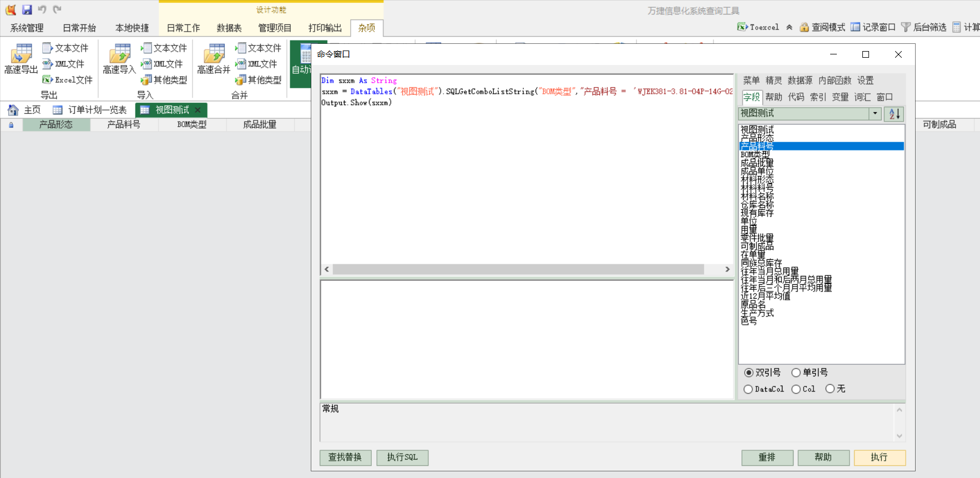980x478 pixels.
Task: Click the application logo icon
Action: [11, 9]
